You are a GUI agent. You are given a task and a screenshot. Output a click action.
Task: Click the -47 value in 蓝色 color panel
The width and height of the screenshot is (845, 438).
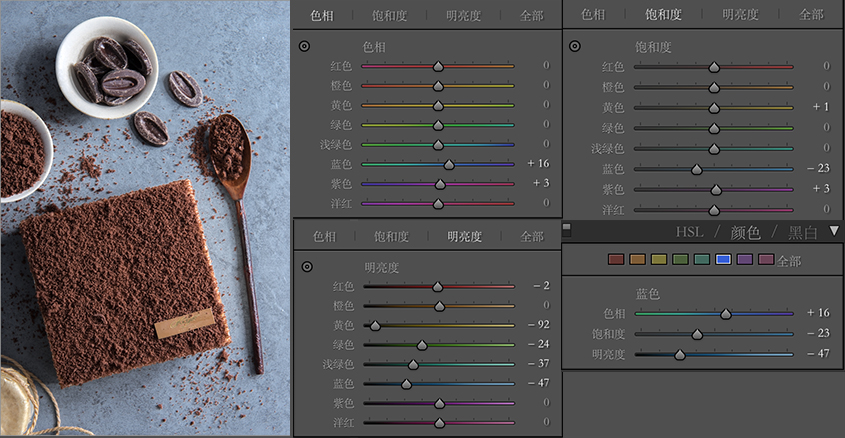[x=819, y=353]
